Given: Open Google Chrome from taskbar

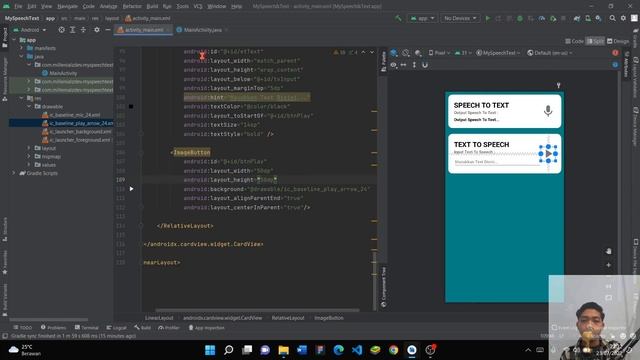Looking at the screenshot, I should tap(393, 350).
